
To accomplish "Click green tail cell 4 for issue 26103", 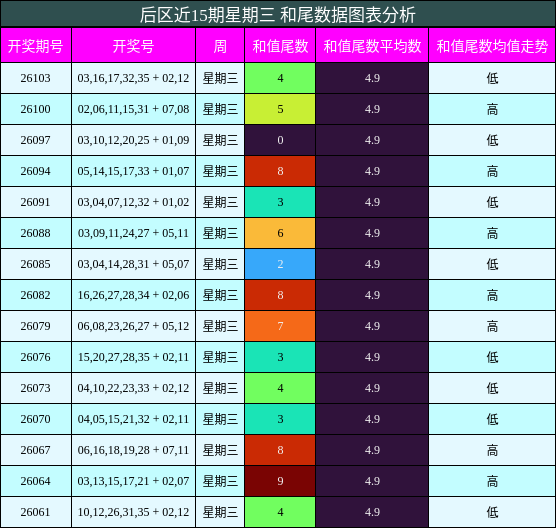I will (x=280, y=78).
